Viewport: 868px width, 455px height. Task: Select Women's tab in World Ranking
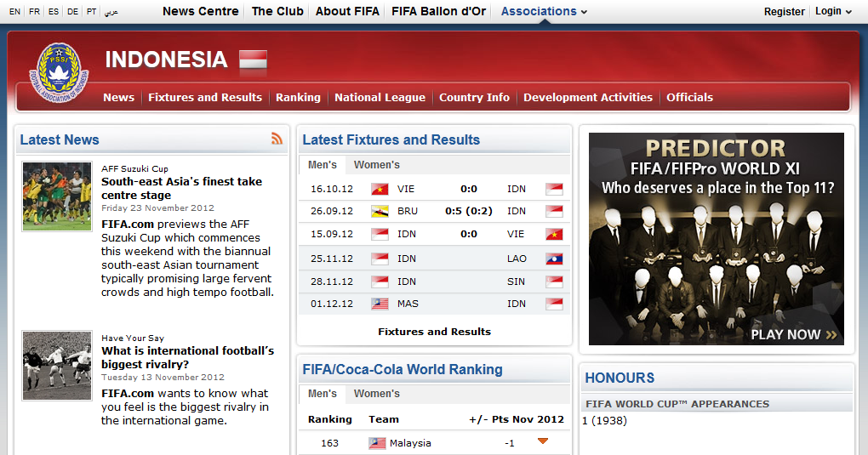coord(376,394)
